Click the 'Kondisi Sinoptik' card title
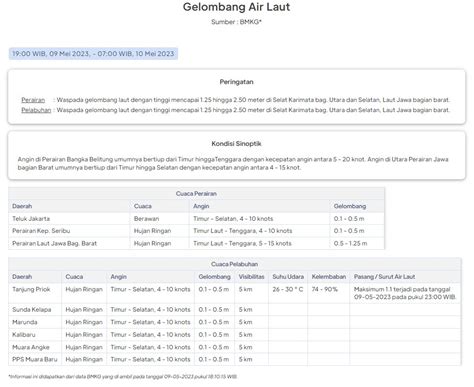The image size is (474, 387). 236,144
